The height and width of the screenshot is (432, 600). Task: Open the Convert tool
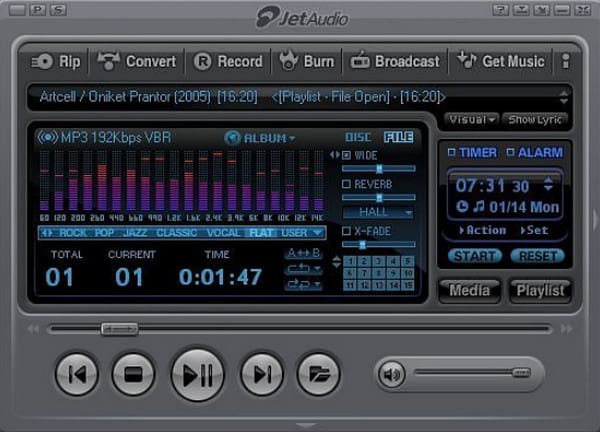coord(136,61)
